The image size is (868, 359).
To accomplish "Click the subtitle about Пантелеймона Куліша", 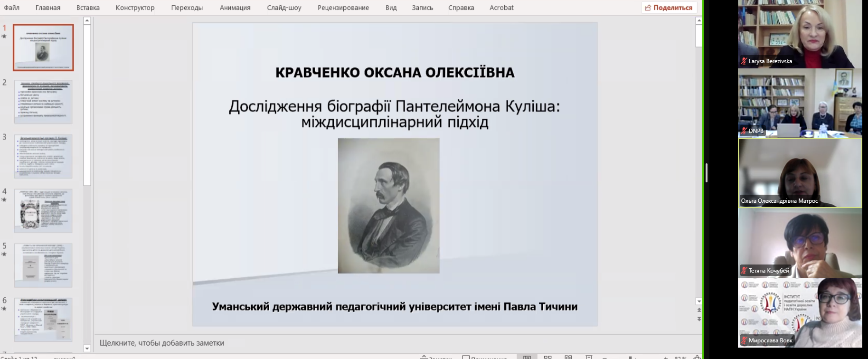I will tap(395, 114).
